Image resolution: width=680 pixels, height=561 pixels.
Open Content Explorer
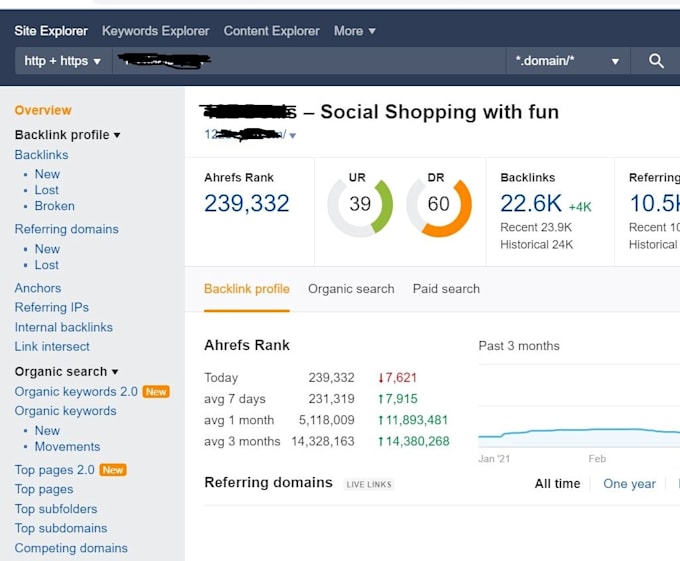(271, 31)
